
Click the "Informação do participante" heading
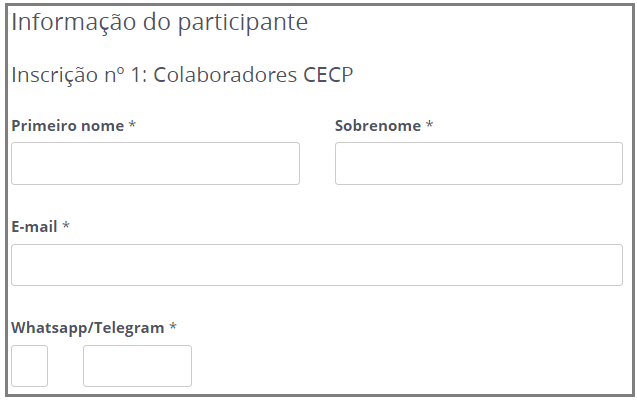[x=159, y=22]
